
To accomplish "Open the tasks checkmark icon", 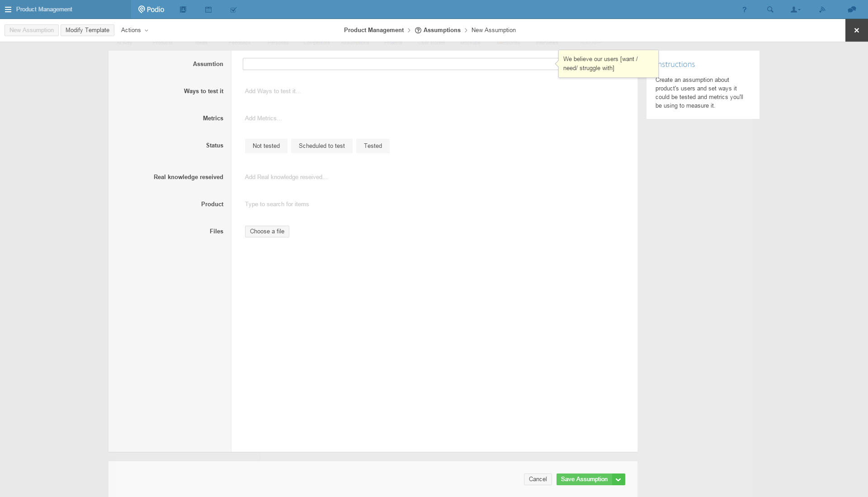I will (233, 9).
